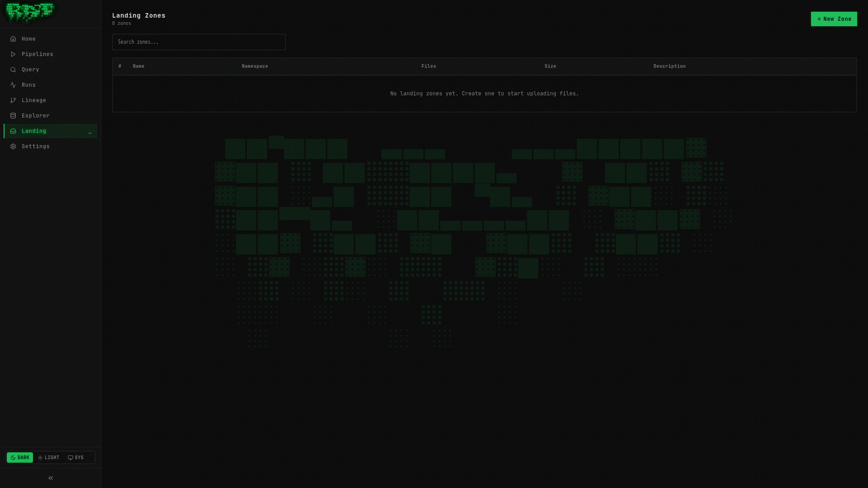Select the Pipelines icon in sidebar
Screen dimensions: 868x488
click(13, 54)
